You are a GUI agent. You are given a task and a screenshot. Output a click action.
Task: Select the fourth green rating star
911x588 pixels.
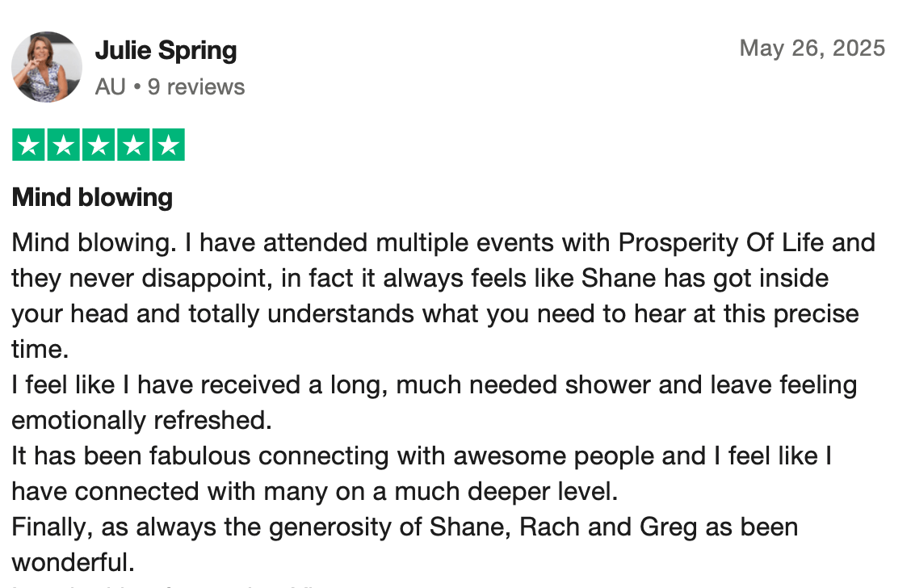pos(133,145)
